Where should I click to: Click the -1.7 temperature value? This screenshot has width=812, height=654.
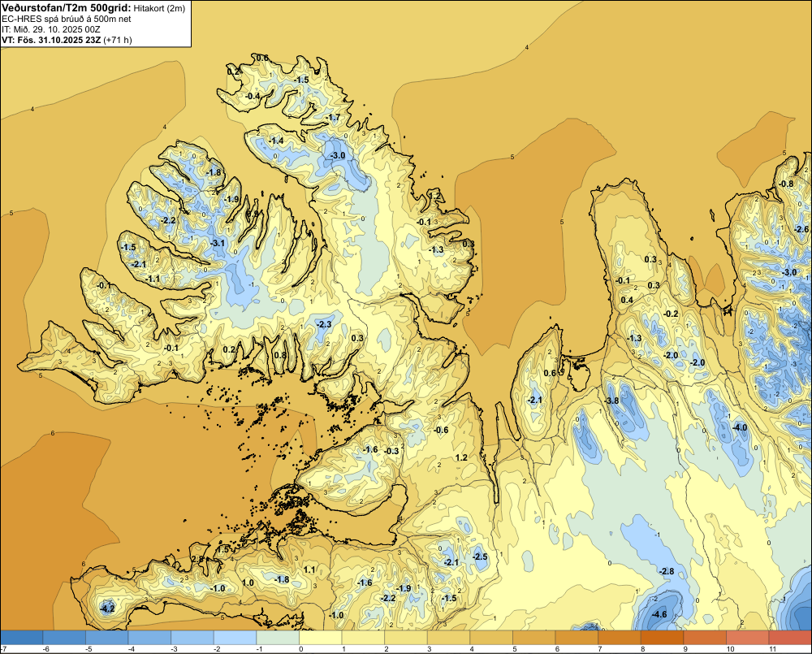[333, 118]
